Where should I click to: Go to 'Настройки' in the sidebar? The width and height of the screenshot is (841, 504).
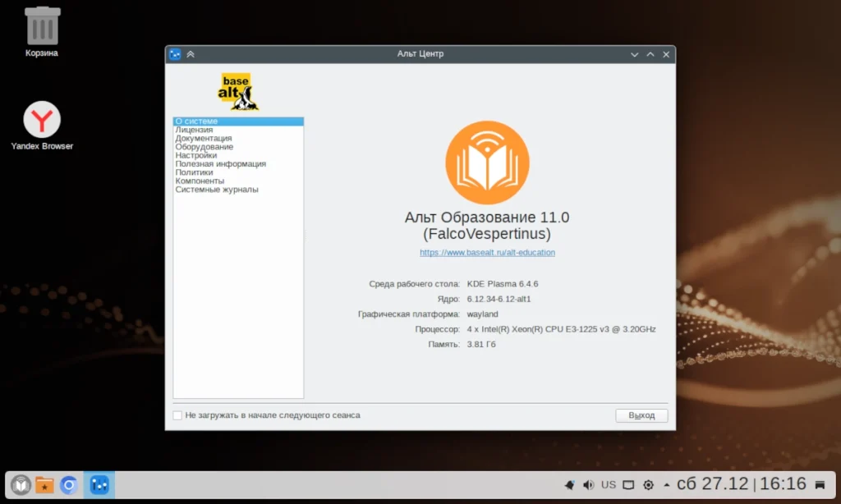click(238, 155)
